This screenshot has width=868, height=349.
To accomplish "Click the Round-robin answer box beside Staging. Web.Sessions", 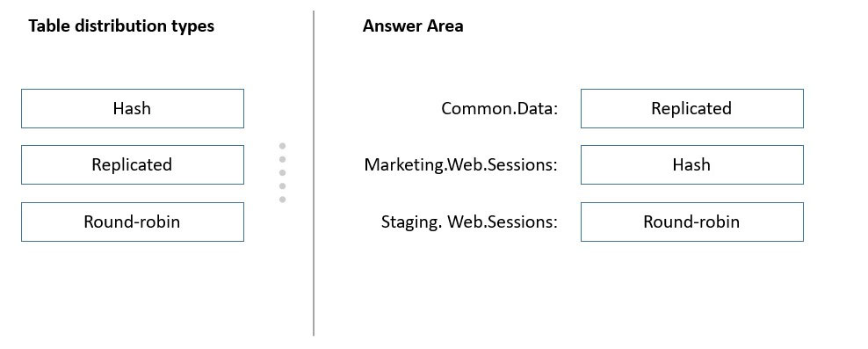I will tap(692, 222).
